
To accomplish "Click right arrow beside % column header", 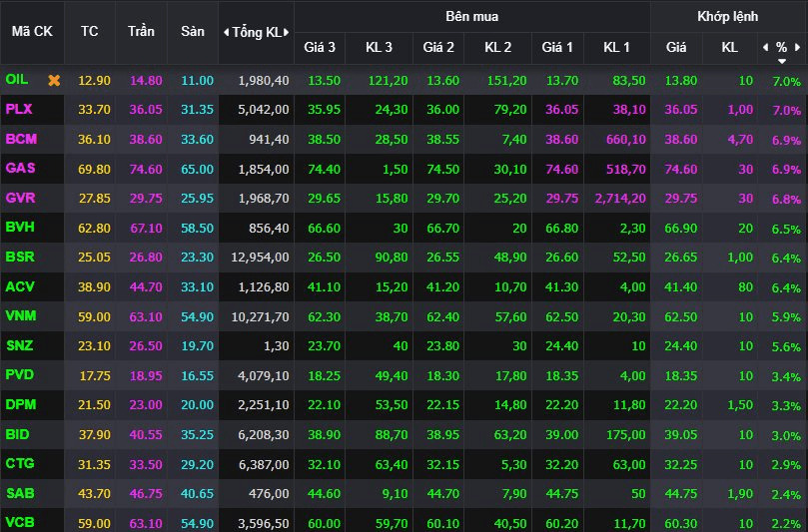I will coord(798,47).
